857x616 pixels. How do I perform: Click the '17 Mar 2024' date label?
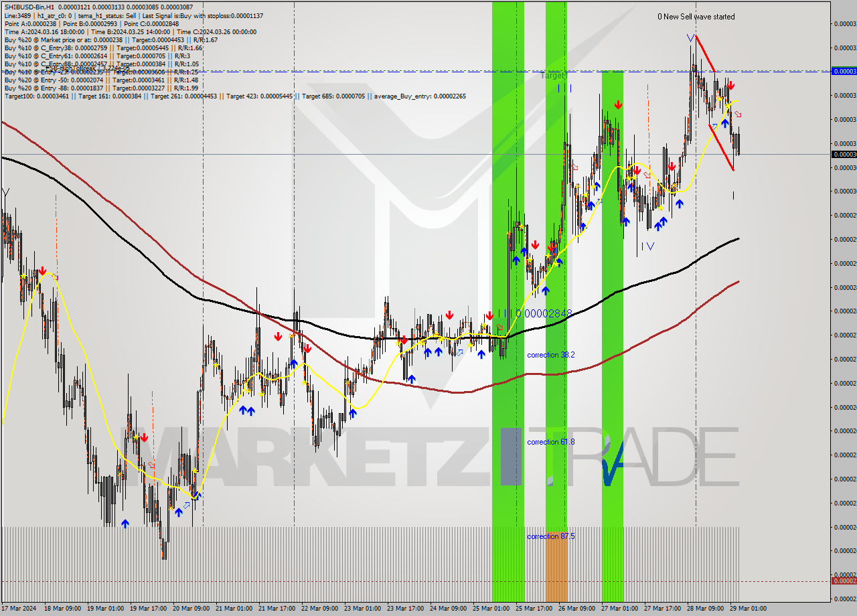coord(19,609)
